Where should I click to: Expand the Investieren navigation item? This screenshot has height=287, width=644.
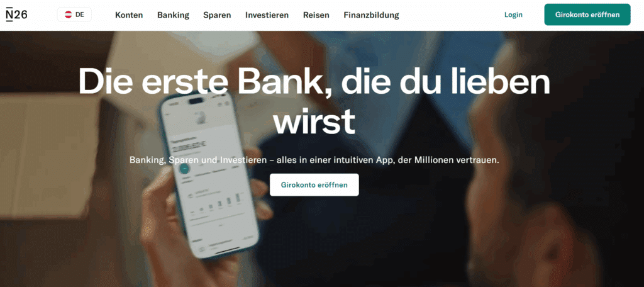(x=267, y=15)
